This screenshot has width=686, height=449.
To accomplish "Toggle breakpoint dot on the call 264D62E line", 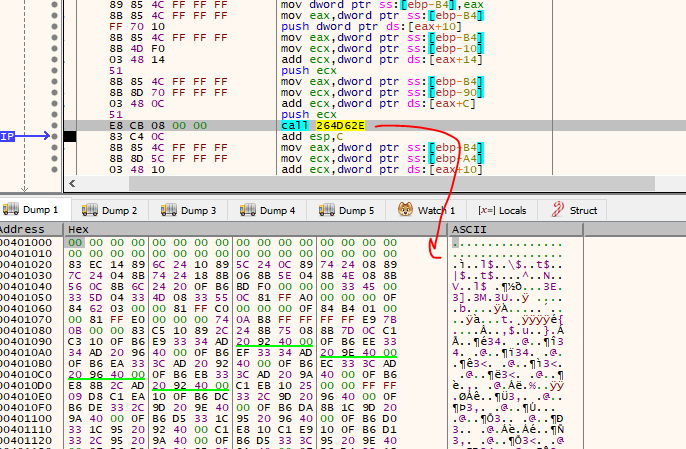I will coord(54,126).
